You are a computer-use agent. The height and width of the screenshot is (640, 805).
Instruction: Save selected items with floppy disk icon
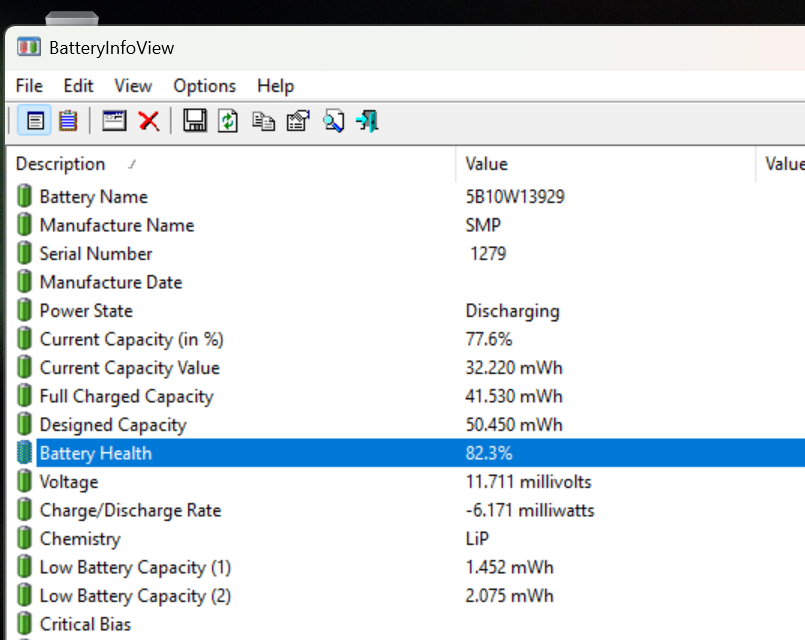[195, 121]
